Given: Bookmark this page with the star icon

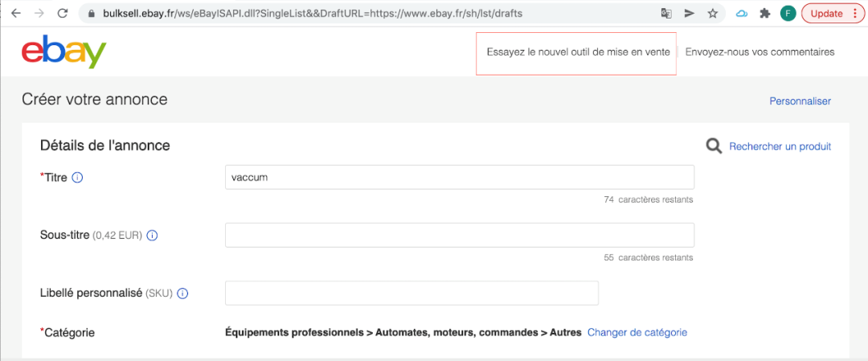Looking at the screenshot, I should 712,14.
